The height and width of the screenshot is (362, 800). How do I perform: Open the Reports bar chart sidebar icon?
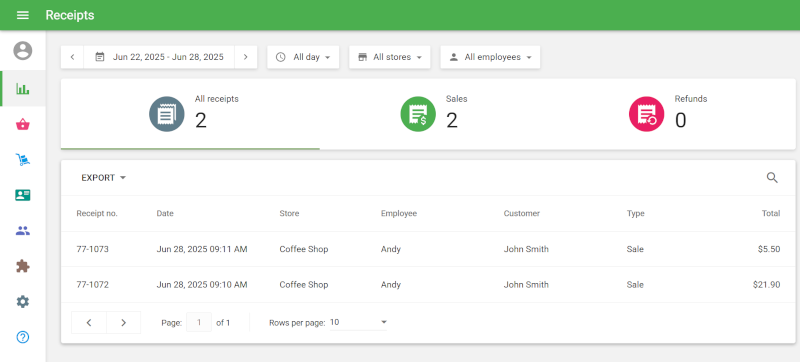(22, 89)
